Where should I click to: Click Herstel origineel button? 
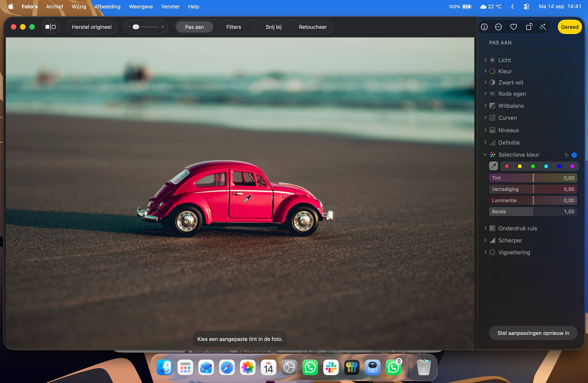pyautogui.click(x=92, y=27)
